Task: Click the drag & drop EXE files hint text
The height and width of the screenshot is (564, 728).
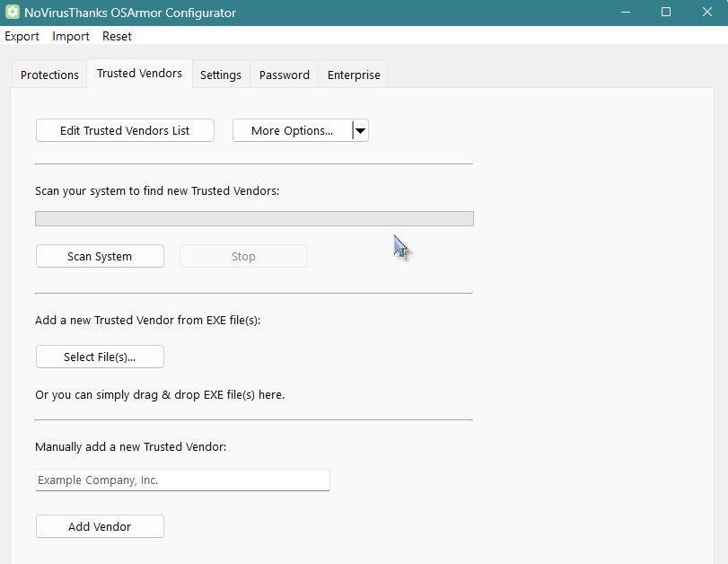Action: [160, 395]
